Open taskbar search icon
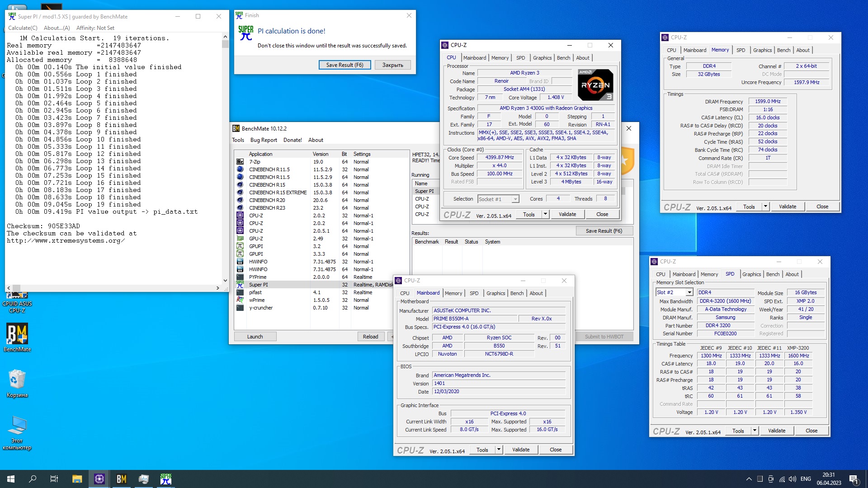The width and height of the screenshot is (868, 488). (33, 479)
